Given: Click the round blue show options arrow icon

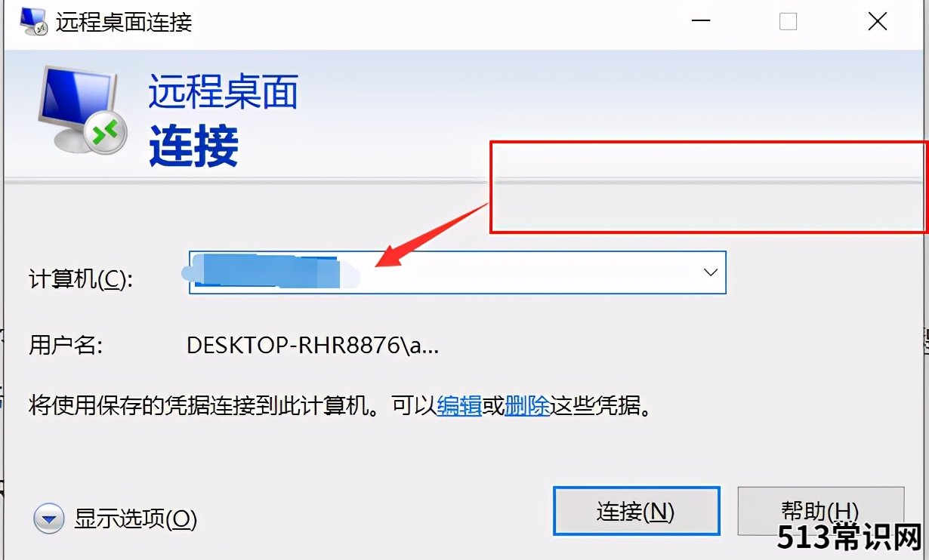Looking at the screenshot, I should coord(49,518).
